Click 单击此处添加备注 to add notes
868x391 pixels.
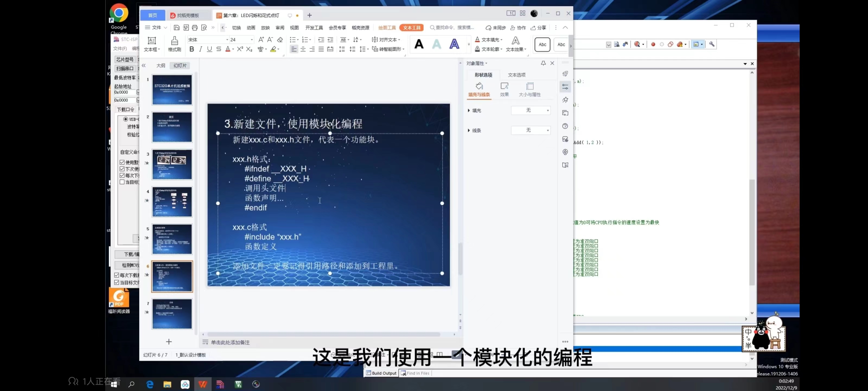[230, 342]
